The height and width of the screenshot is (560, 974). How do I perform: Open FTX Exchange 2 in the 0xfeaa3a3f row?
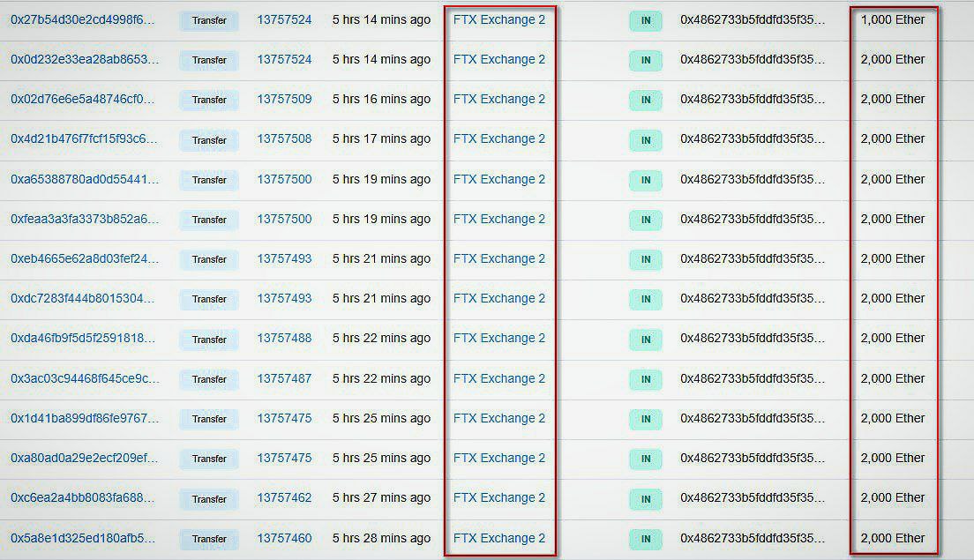pyautogui.click(x=499, y=220)
